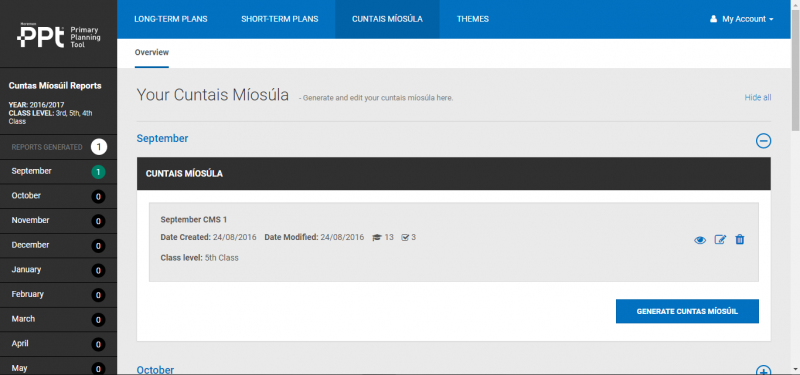Select February in the sidebar
The width and height of the screenshot is (800, 375).
58,294
